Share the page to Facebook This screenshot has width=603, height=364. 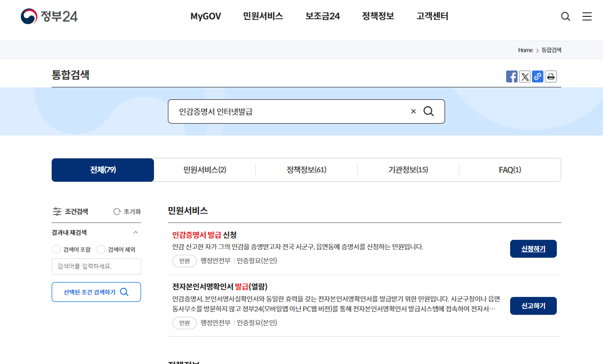pyautogui.click(x=512, y=76)
